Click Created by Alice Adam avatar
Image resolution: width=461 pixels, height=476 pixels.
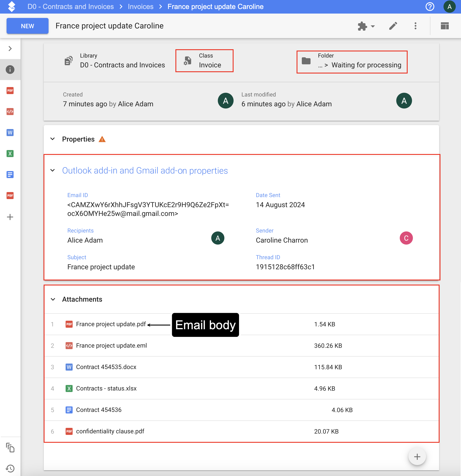[225, 101]
